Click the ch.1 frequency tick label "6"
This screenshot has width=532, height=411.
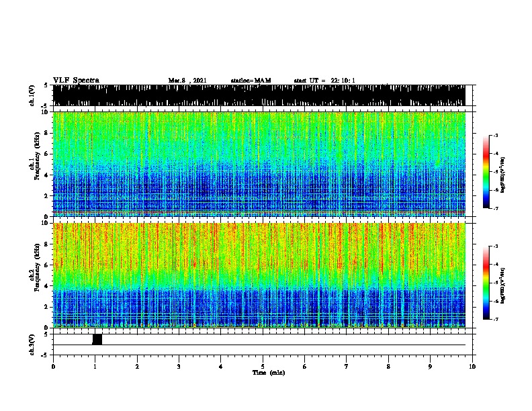click(x=46, y=154)
